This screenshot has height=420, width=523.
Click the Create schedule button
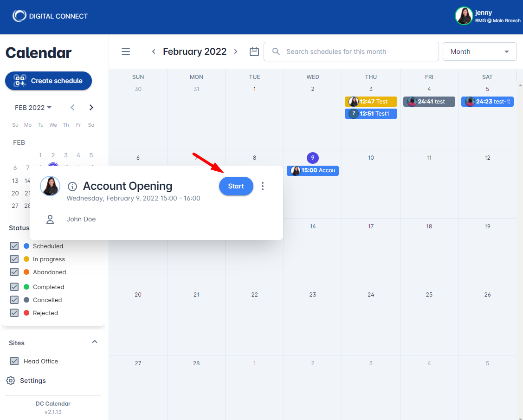pos(48,81)
